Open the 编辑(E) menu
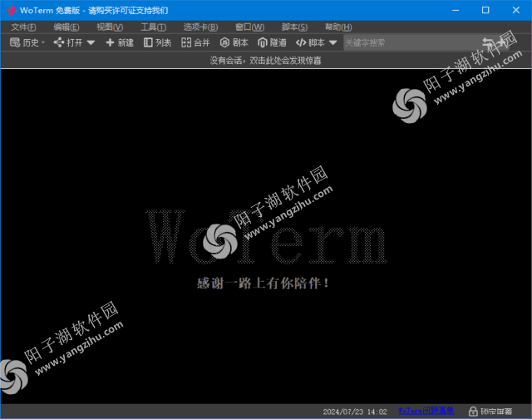The image size is (532, 419). (x=66, y=27)
